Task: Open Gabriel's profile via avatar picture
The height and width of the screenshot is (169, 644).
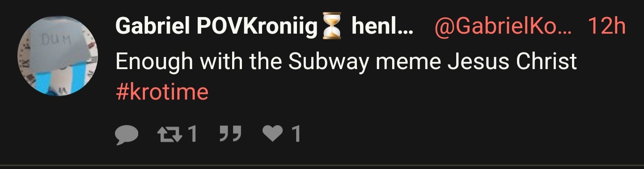Action: pyautogui.click(x=58, y=56)
